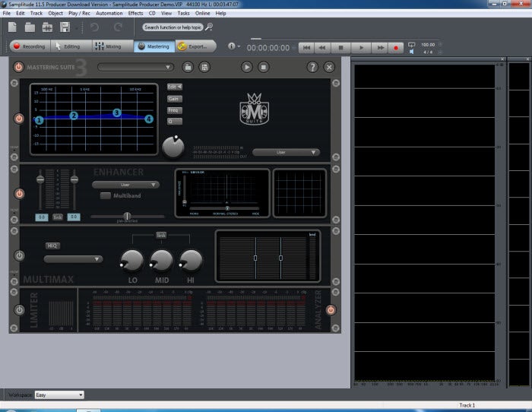Enable the Multiband checkbox

pos(106,195)
